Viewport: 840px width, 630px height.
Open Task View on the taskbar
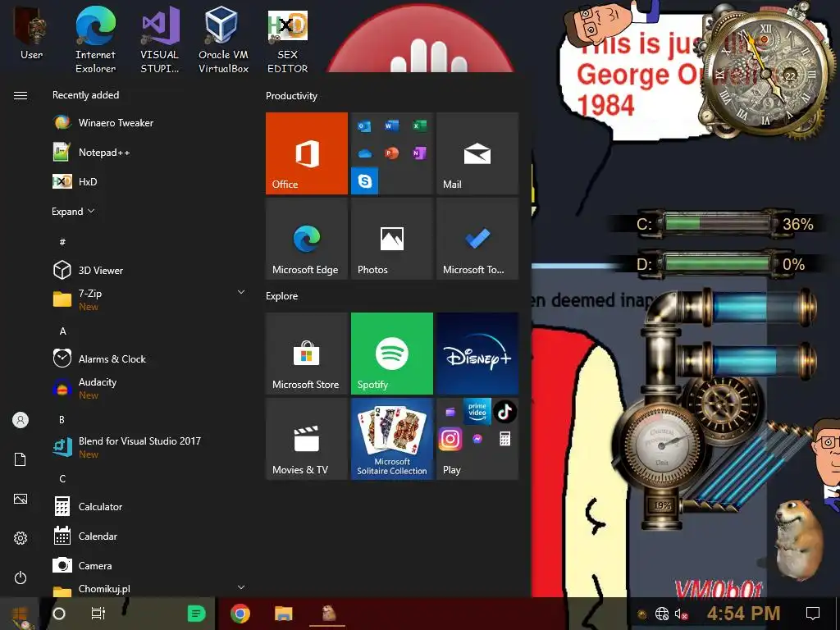click(x=98, y=614)
